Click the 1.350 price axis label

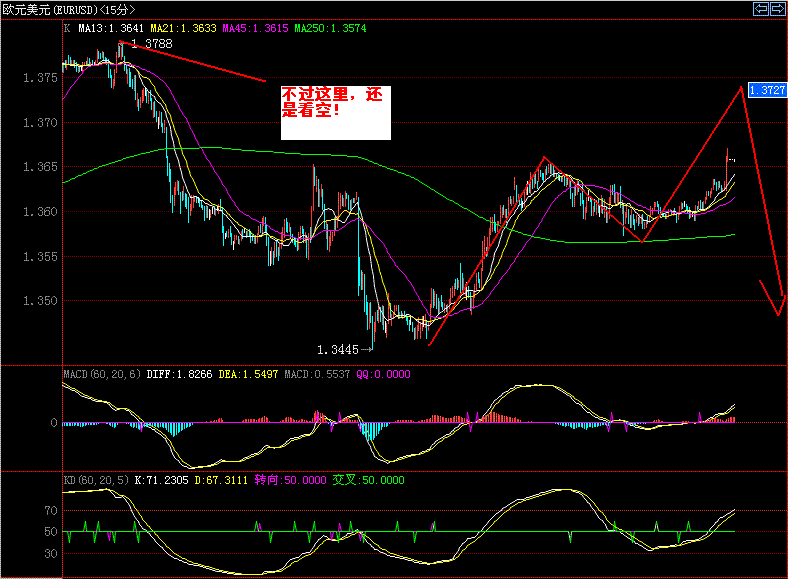[x=40, y=300]
